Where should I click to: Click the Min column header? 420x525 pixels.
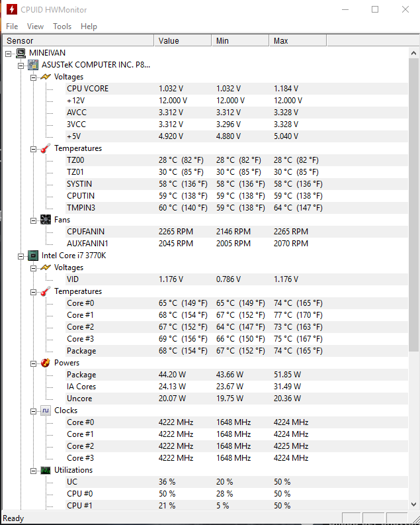(240, 40)
